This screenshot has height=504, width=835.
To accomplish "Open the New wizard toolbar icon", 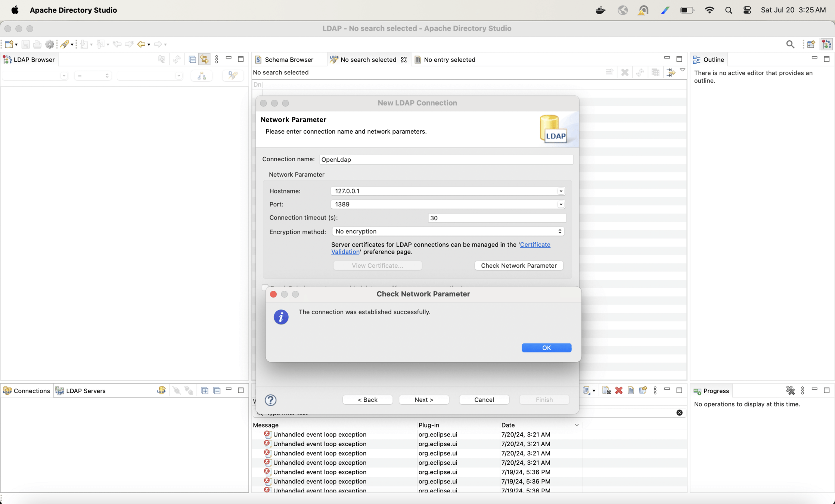I will pos(9,44).
